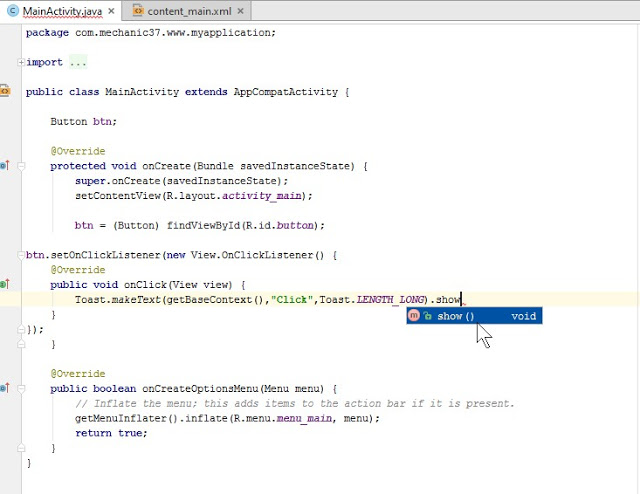
Task: Collapse the setOnClickListener anonymous class fold
Action: (x=21, y=255)
